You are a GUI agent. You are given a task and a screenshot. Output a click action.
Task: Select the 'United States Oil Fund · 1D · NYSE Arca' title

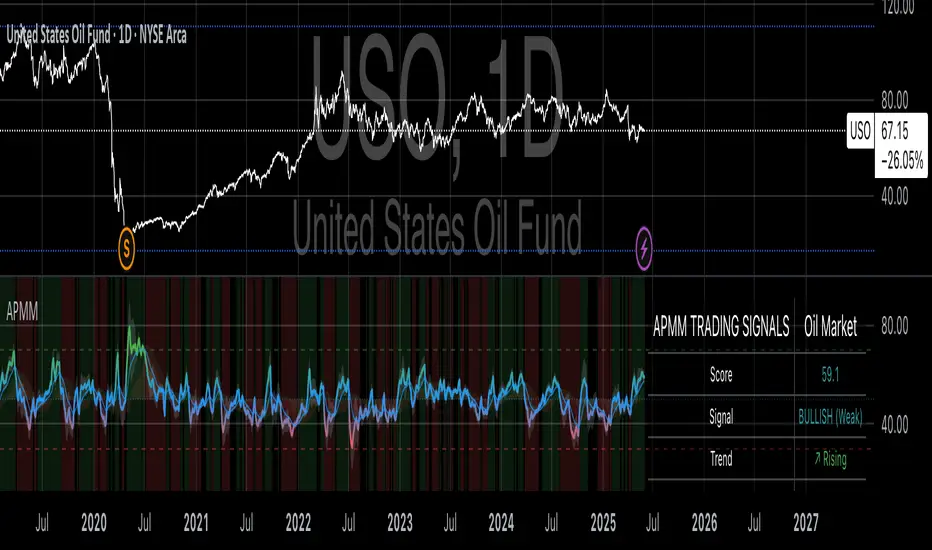[x=96, y=35]
